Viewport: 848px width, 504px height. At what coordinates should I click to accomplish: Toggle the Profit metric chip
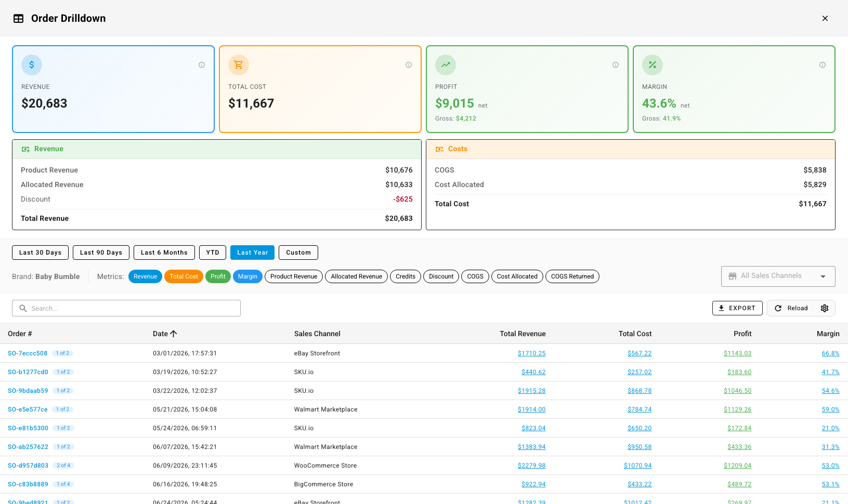(x=218, y=276)
